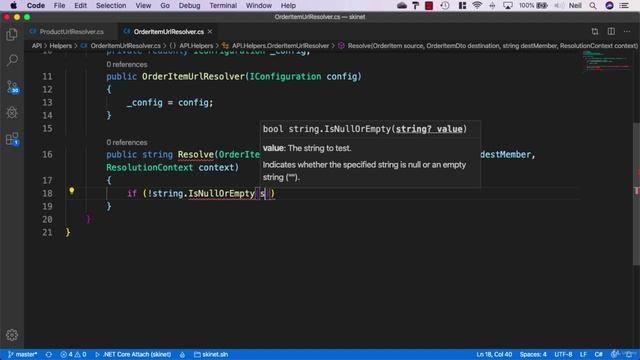Click Siri icon in menu bar
The height and width of the screenshot is (360, 640).
pyautogui.click(x=609, y=5)
